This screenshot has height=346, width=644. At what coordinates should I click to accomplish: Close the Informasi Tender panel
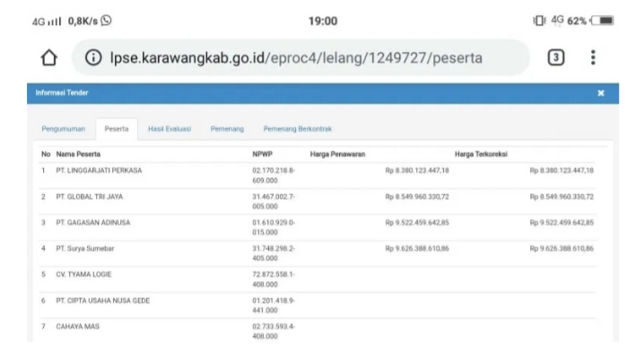600,93
